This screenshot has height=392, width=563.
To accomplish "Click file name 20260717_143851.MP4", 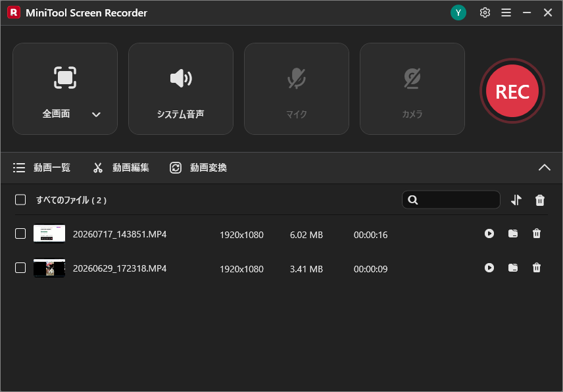I will coord(120,234).
